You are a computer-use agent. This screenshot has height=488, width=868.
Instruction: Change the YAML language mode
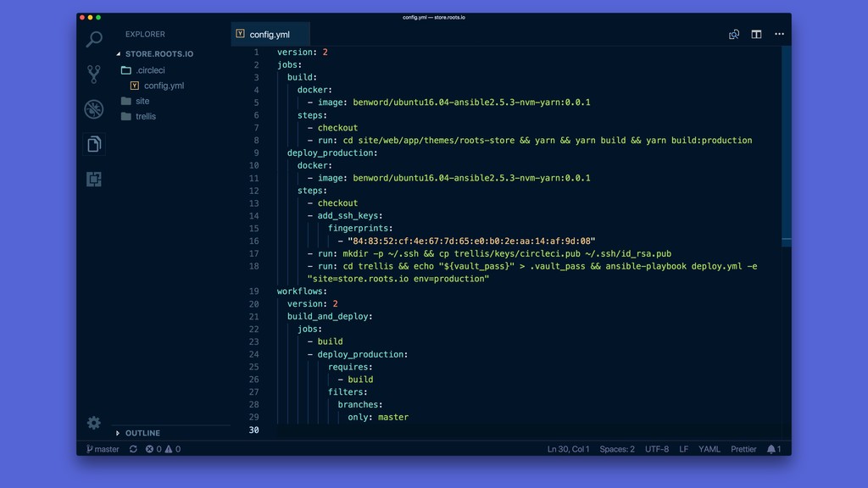click(709, 449)
